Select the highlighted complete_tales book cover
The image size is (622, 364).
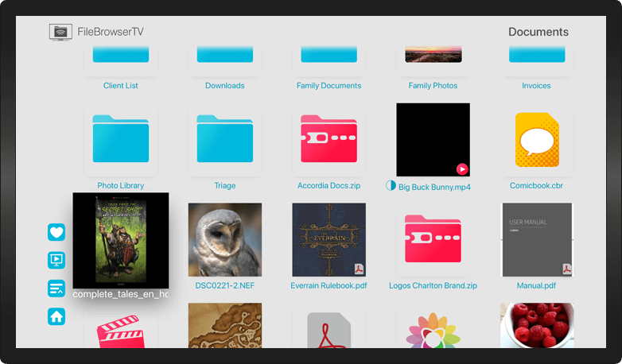coord(120,240)
